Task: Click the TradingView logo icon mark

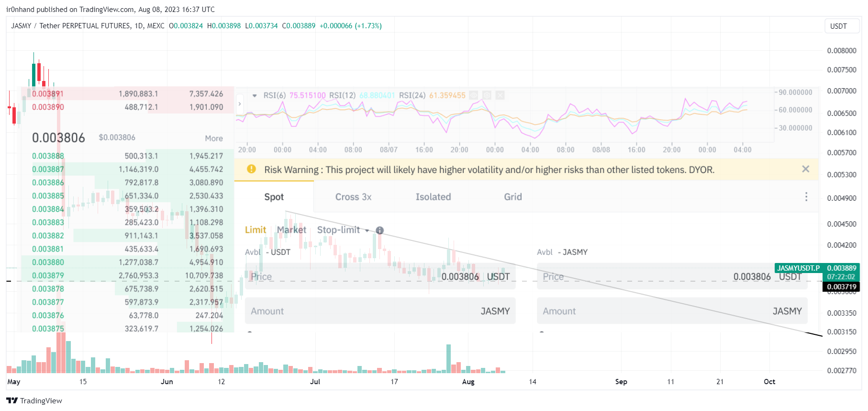Action: pos(12,400)
